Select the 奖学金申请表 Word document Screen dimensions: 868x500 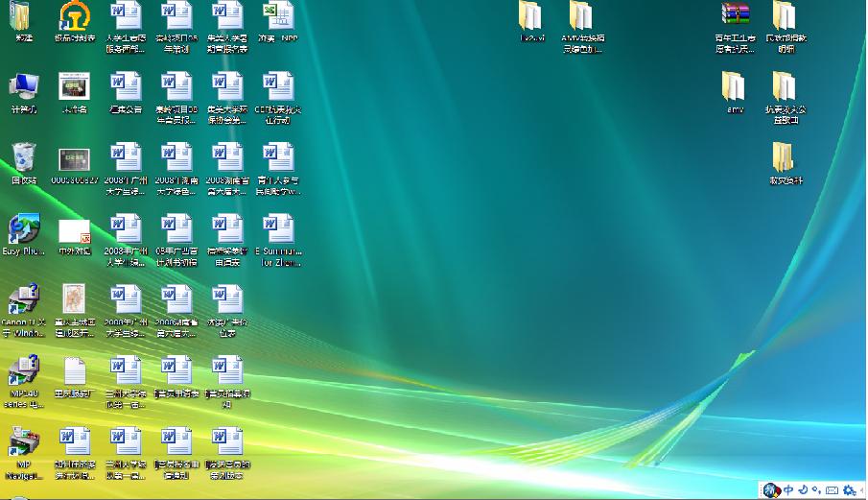pos(227,228)
